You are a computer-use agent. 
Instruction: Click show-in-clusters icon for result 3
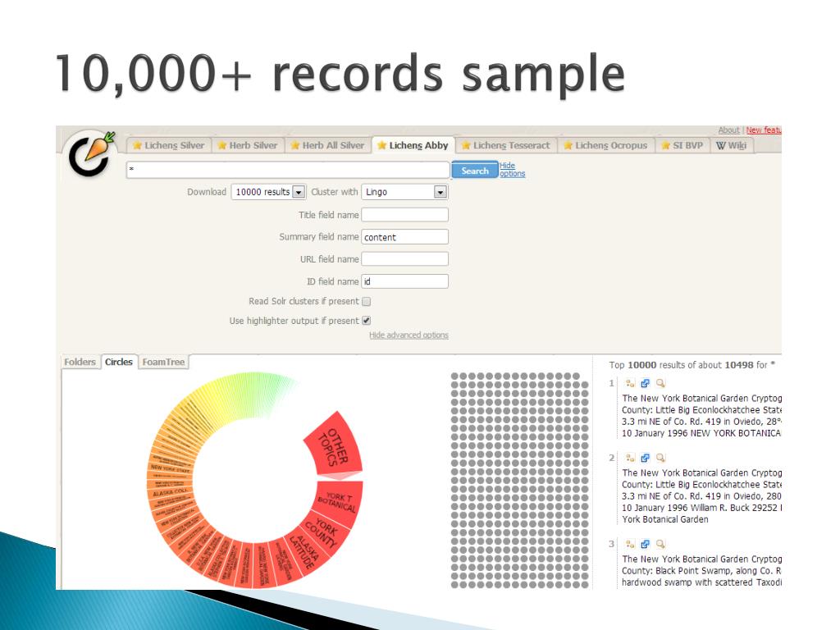click(630, 545)
